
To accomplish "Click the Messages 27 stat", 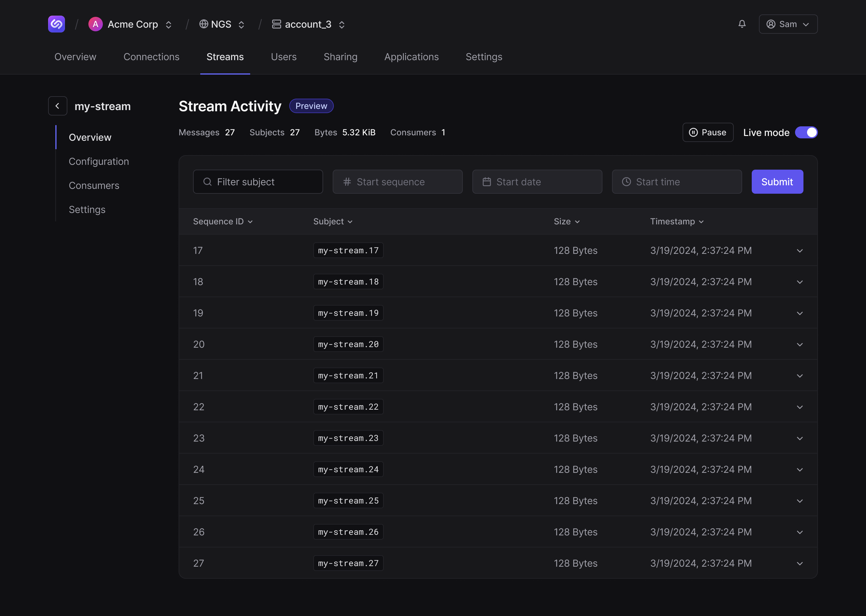I will tap(207, 132).
